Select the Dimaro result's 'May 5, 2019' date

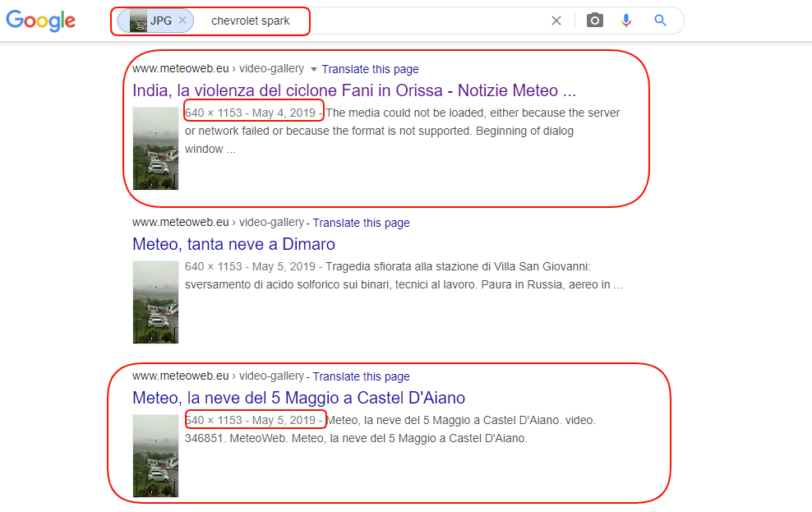tap(284, 266)
